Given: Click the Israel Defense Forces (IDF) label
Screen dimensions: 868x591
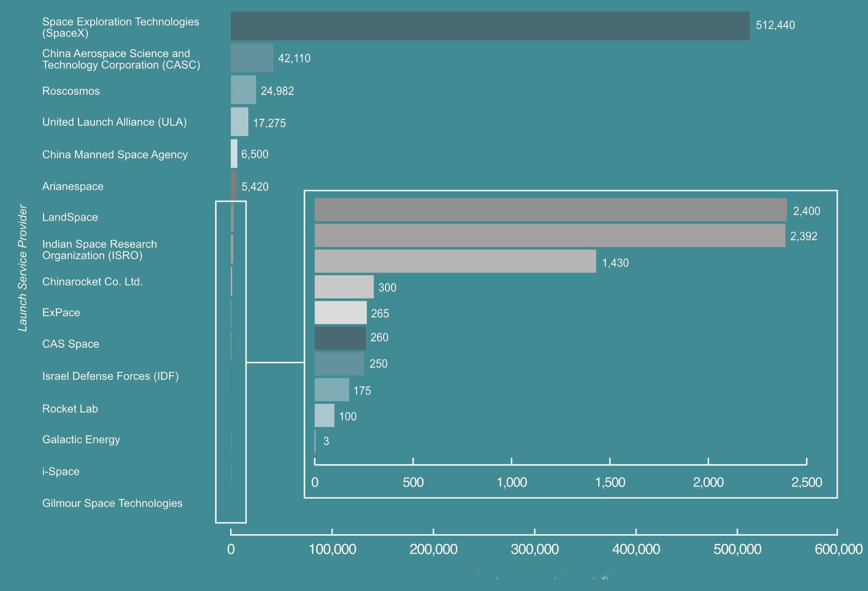Looking at the screenshot, I should tap(110, 376).
